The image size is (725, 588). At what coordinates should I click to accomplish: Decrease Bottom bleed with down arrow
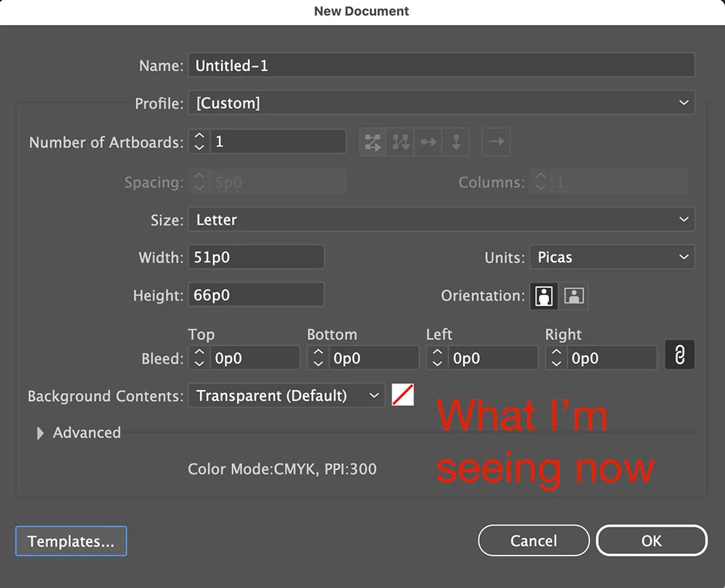pyautogui.click(x=318, y=364)
